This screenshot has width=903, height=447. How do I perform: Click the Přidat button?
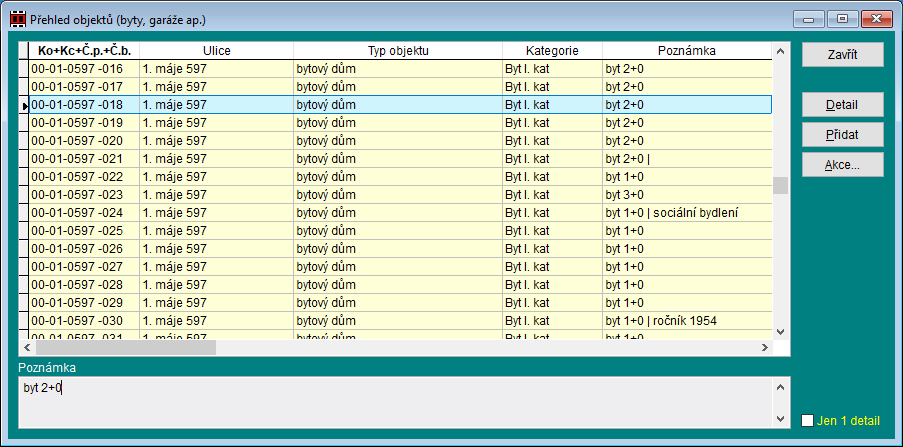click(842, 134)
